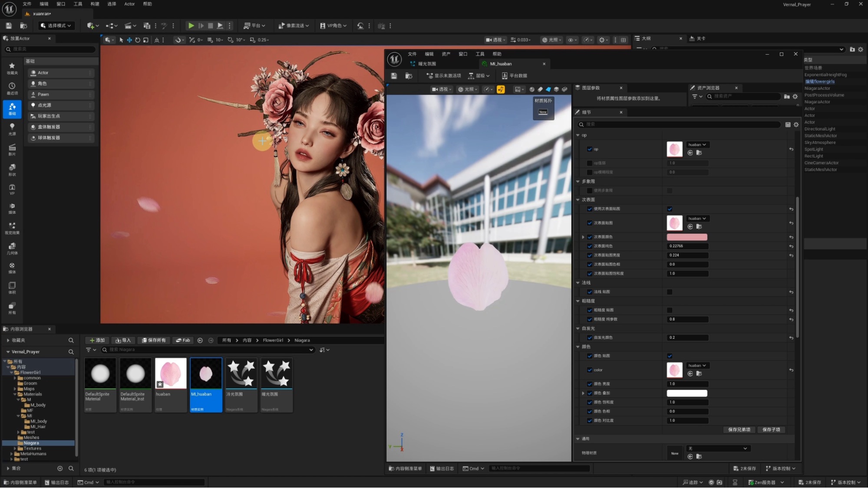The height and width of the screenshot is (488, 868).
Task: Toggle the 粗糙度 贴图 value checkbox
Action: click(670, 310)
